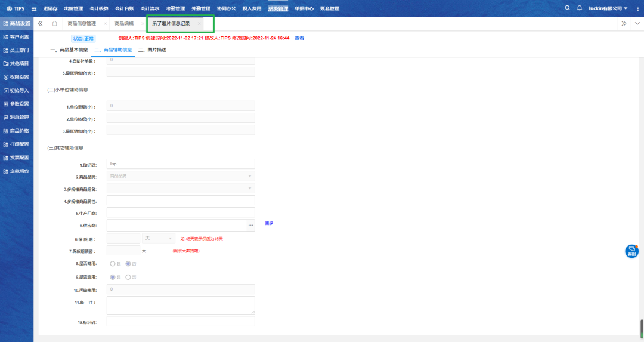Open 系统管理 in top menu
Screen dimensions: 644x342
pyautogui.click(x=277, y=8)
